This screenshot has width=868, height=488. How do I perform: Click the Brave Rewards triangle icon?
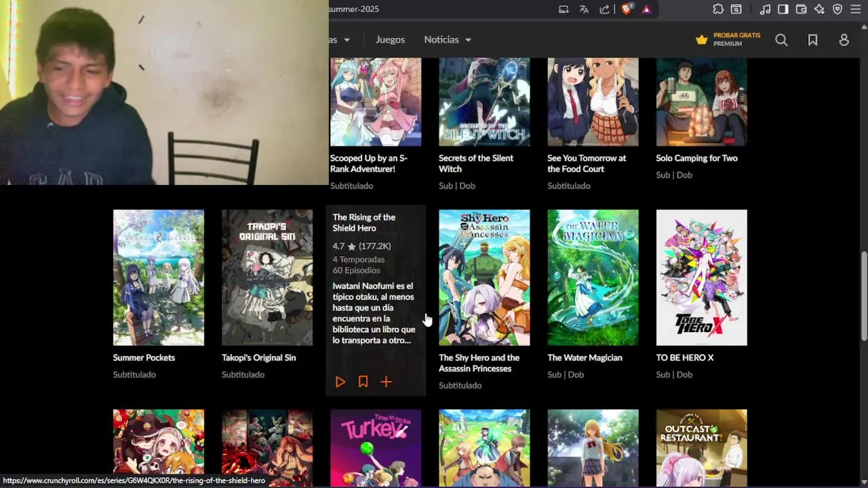[x=646, y=9]
